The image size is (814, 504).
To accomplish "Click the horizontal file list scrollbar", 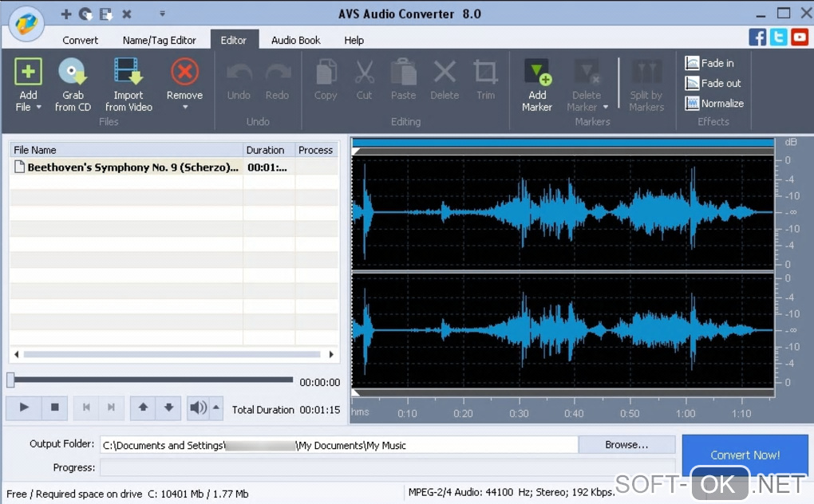I will 172,355.
